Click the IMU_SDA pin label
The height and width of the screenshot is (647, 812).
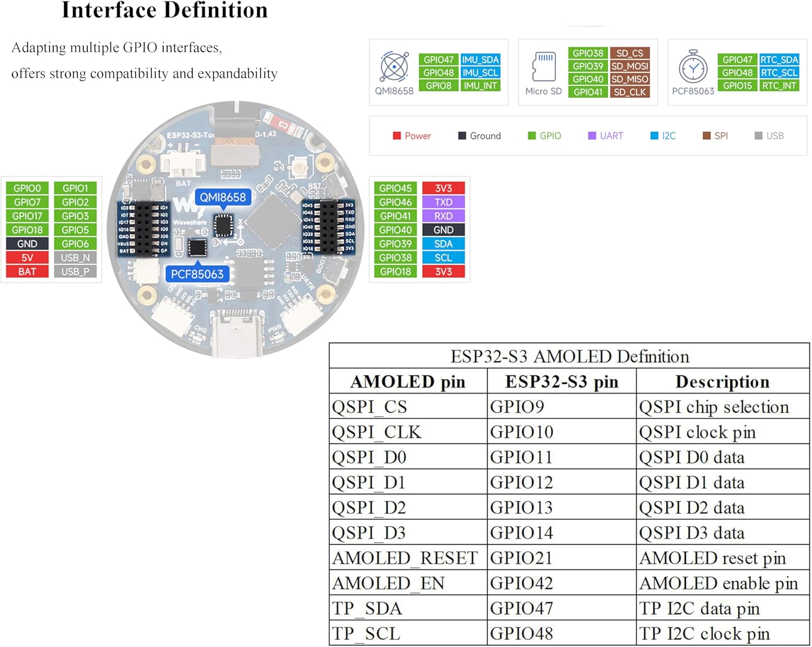click(480, 60)
